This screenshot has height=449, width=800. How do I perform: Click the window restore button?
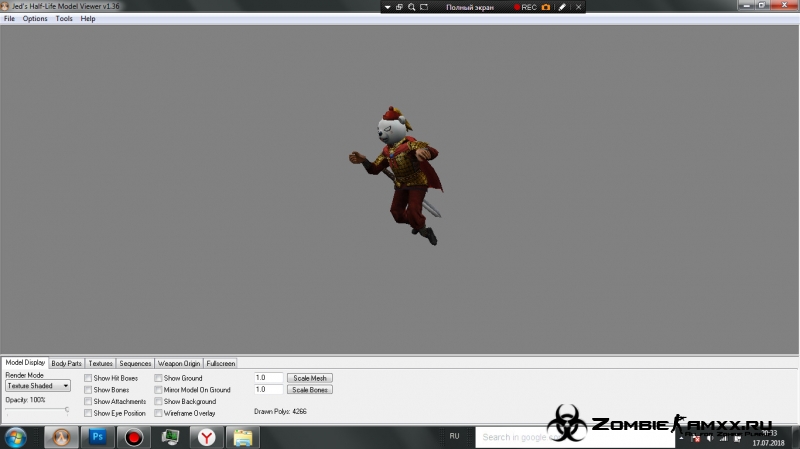(761, 5)
